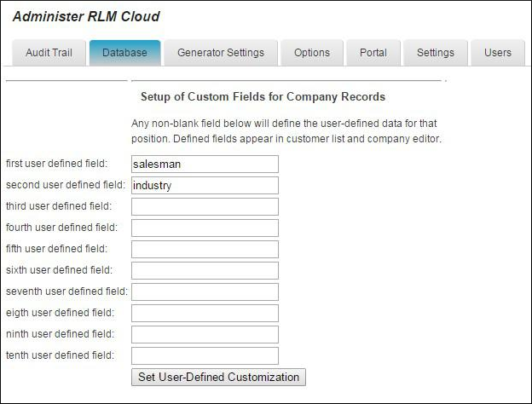Viewport: 532px width, 404px height.
Task: Switch to the Generator Settings tab
Action: (221, 53)
